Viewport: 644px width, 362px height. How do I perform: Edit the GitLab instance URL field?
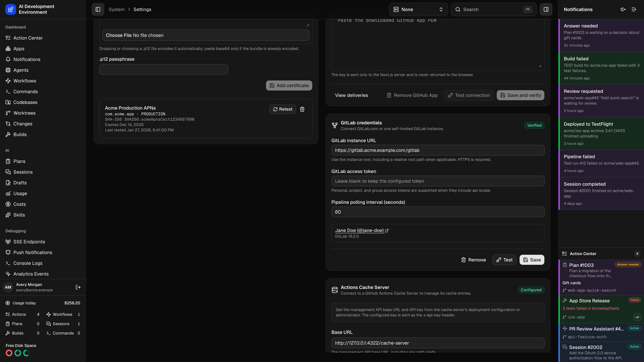[x=438, y=150]
